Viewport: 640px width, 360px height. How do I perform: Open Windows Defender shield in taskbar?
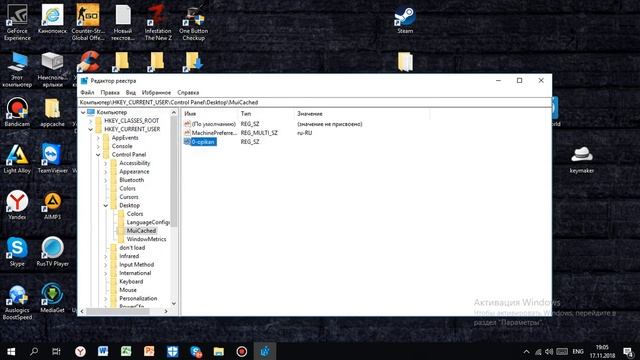coord(172,351)
